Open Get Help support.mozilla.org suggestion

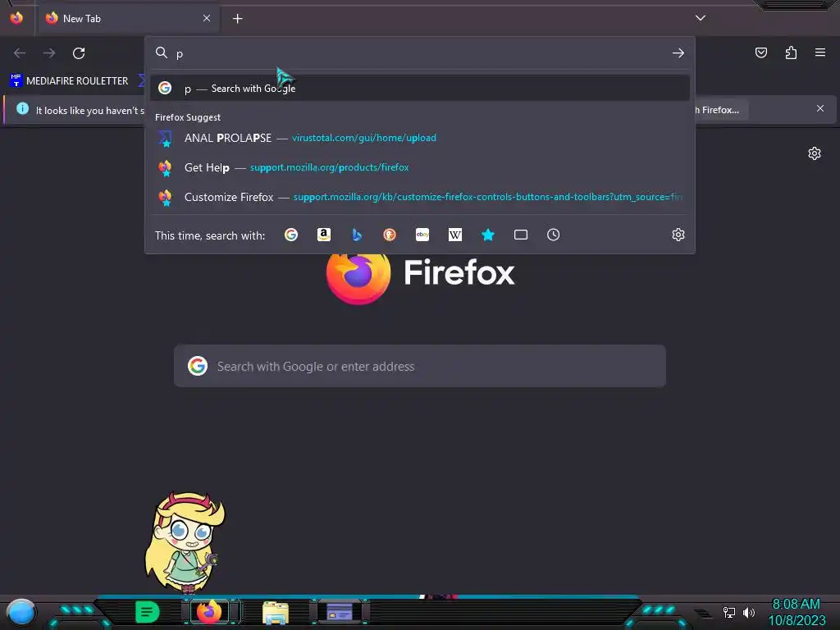point(419,167)
